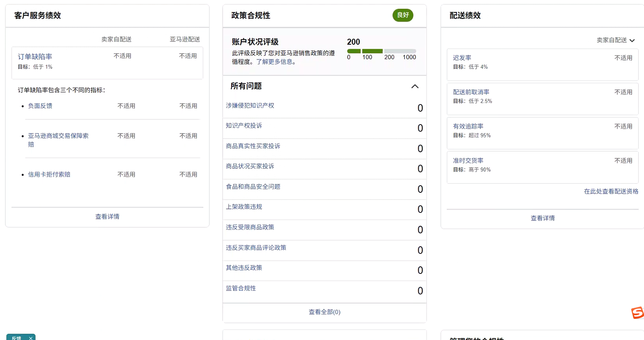This screenshot has height=340, width=644.
Task: Close the 反馈 feedback tab
Action: (x=31, y=338)
